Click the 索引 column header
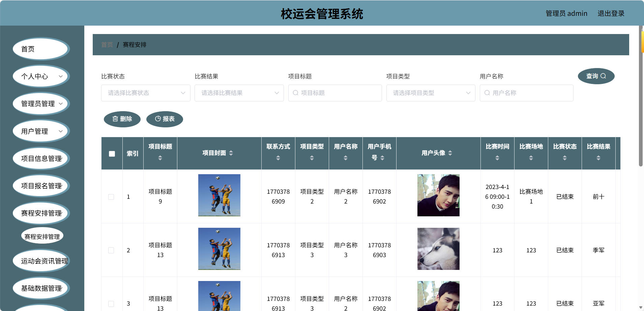Screen dimensions: 644x311 [133, 154]
